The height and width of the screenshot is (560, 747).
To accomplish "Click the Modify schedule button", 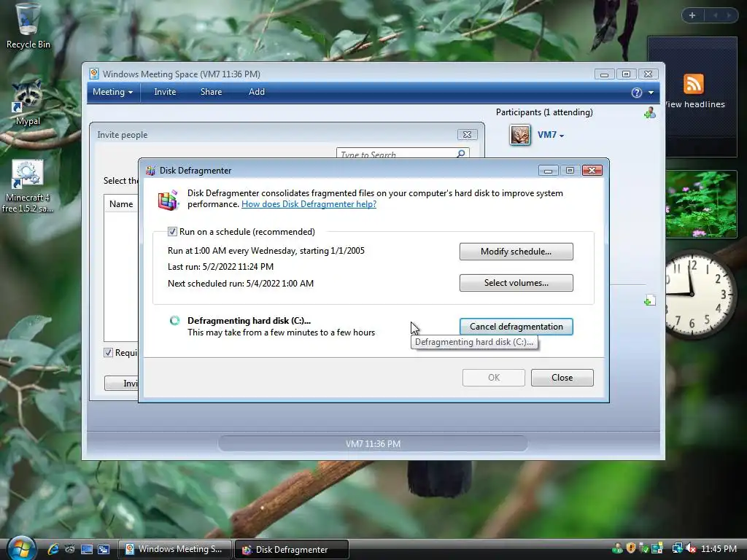I will pyautogui.click(x=516, y=252).
